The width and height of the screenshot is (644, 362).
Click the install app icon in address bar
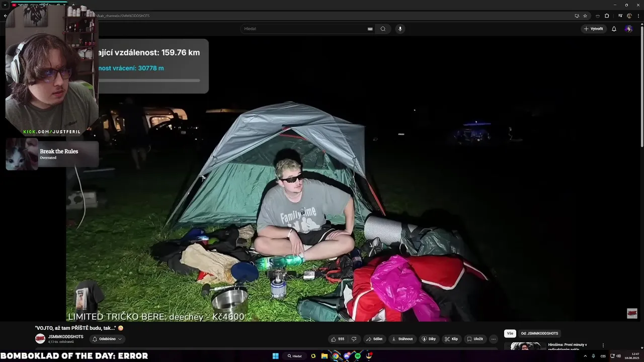(x=577, y=16)
